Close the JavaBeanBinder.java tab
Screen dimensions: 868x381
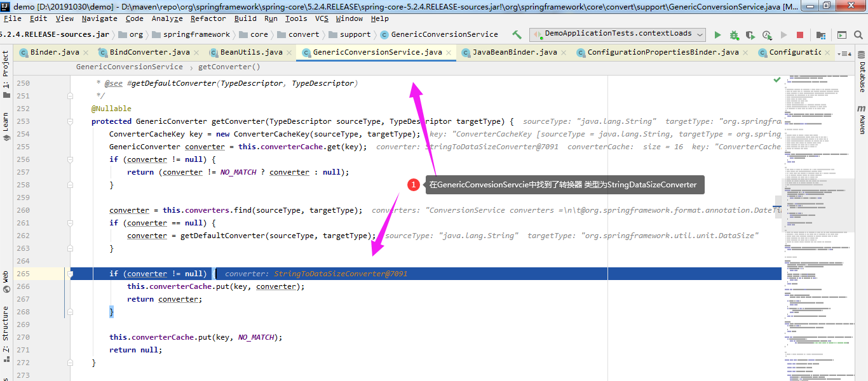click(565, 53)
